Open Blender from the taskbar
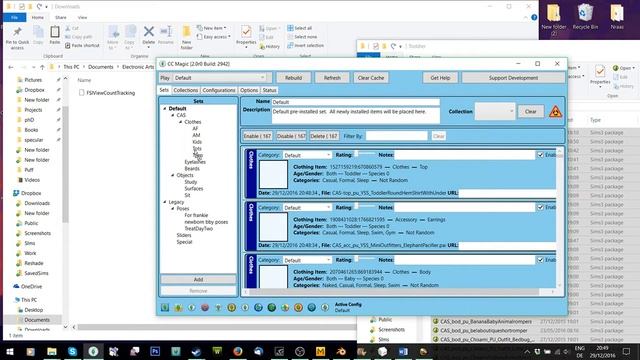The height and width of the screenshot is (360, 640). (x=341, y=351)
